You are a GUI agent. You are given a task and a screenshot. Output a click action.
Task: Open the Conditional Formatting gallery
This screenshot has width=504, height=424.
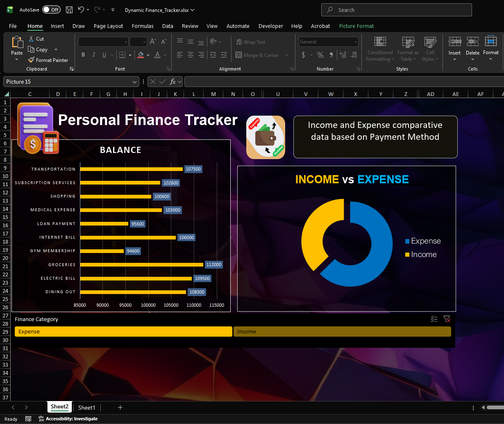pos(379,48)
